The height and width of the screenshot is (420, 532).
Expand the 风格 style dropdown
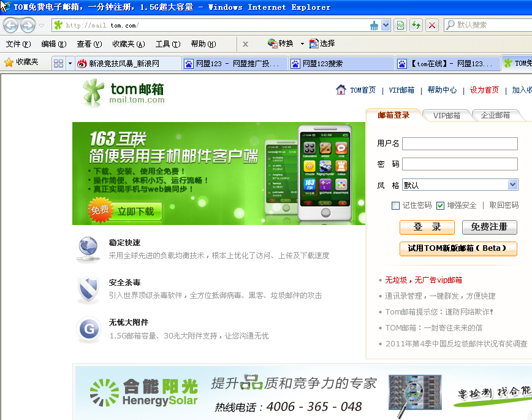512,185
